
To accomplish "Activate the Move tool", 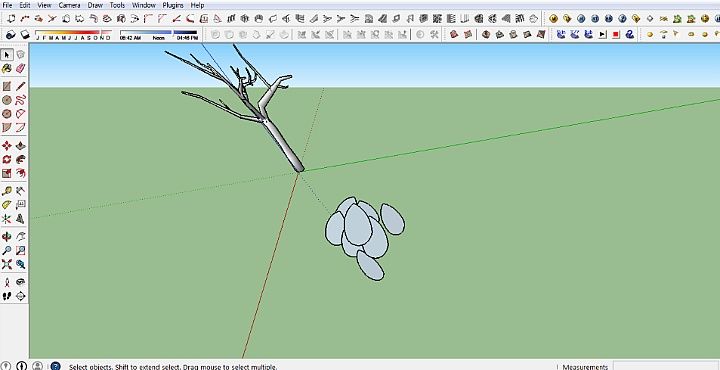I will (x=7, y=146).
